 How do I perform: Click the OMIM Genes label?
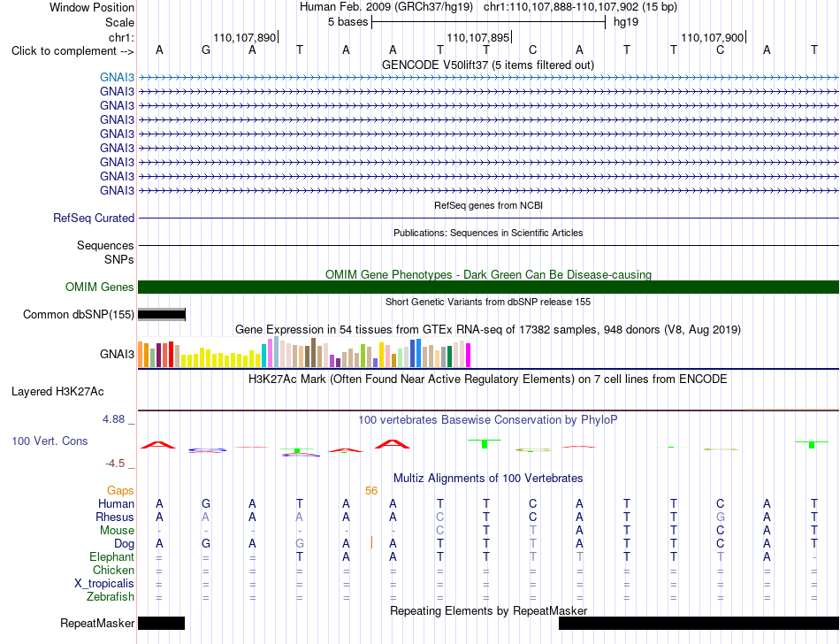click(x=100, y=287)
